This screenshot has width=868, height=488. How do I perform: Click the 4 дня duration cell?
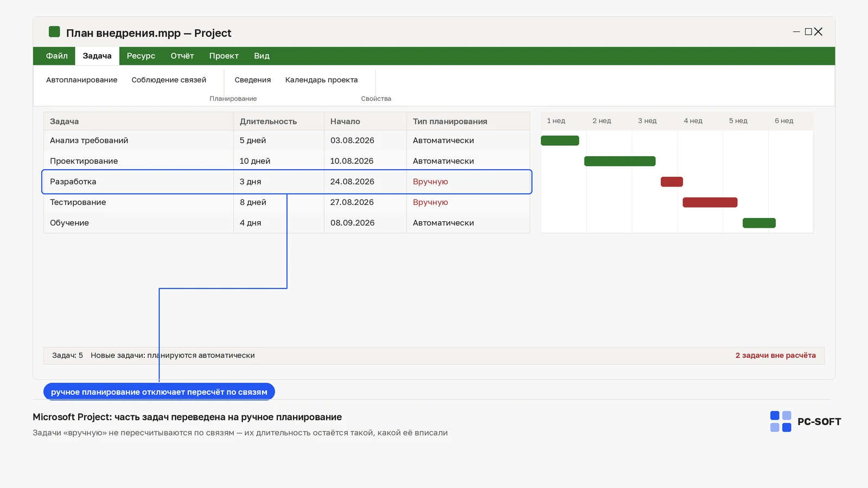(251, 223)
